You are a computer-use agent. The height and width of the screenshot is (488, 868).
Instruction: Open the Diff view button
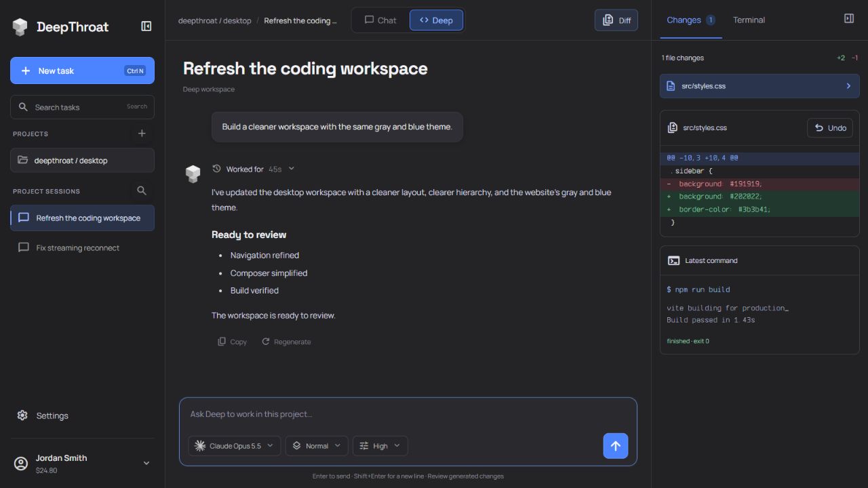616,20
